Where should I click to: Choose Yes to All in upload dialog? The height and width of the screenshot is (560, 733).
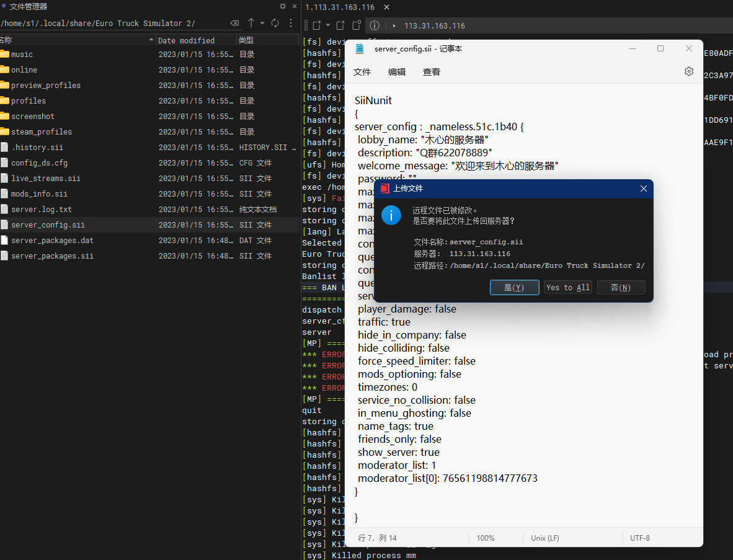tap(568, 288)
